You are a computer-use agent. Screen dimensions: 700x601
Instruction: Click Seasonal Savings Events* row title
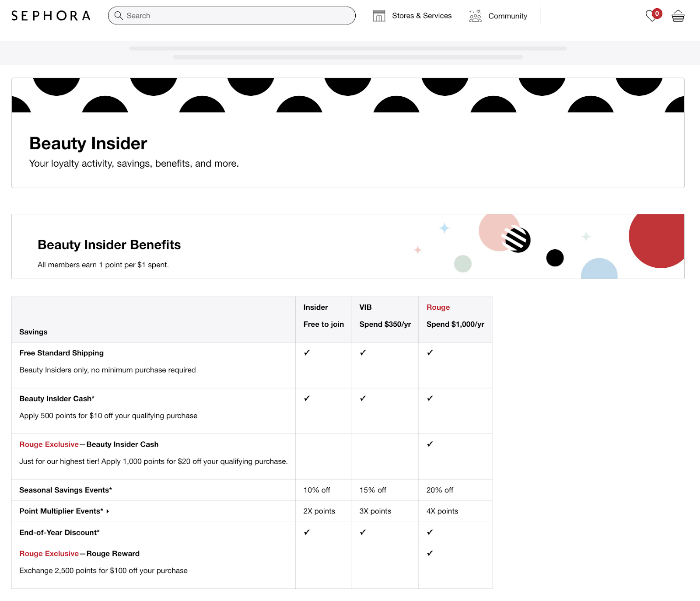pyautogui.click(x=66, y=490)
